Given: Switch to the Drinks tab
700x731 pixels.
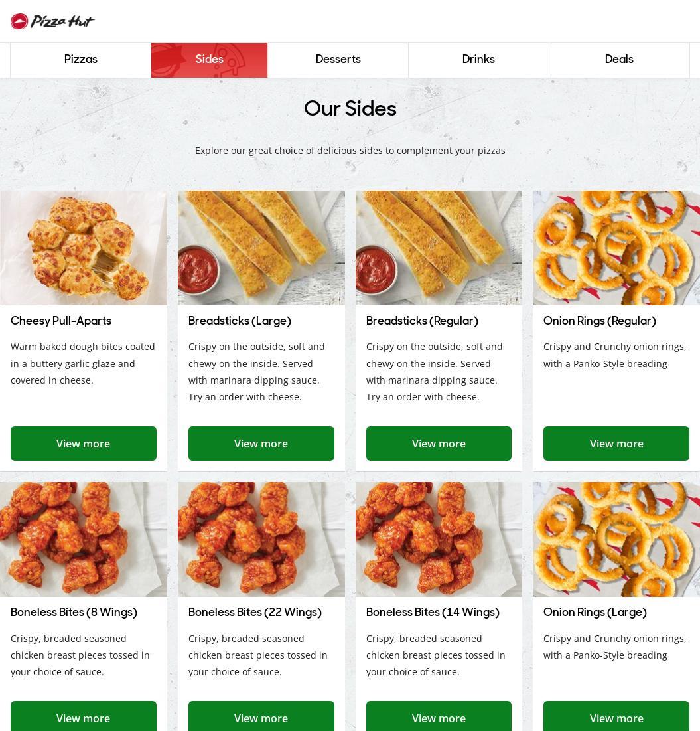Looking at the screenshot, I should pos(478,60).
